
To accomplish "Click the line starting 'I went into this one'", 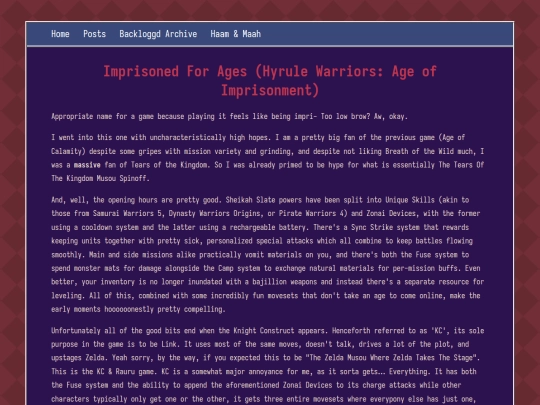I will point(258,138).
